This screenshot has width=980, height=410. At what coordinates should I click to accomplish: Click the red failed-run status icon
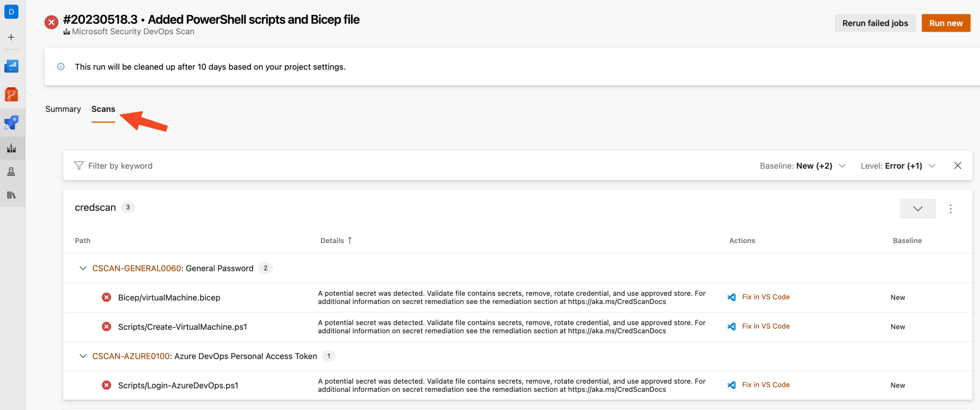(51, 22)
